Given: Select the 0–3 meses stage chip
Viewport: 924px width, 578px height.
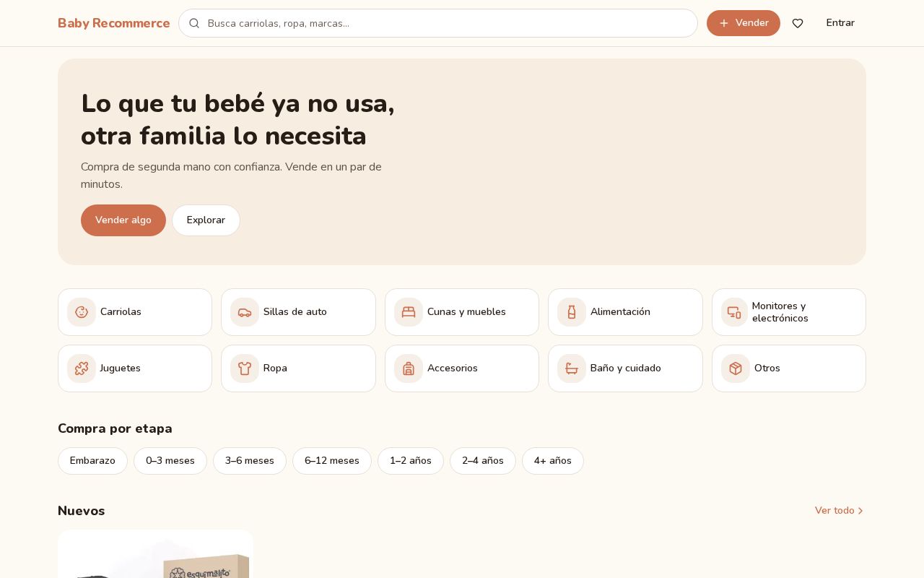Looking at the screenshot, I should (170, 461).
